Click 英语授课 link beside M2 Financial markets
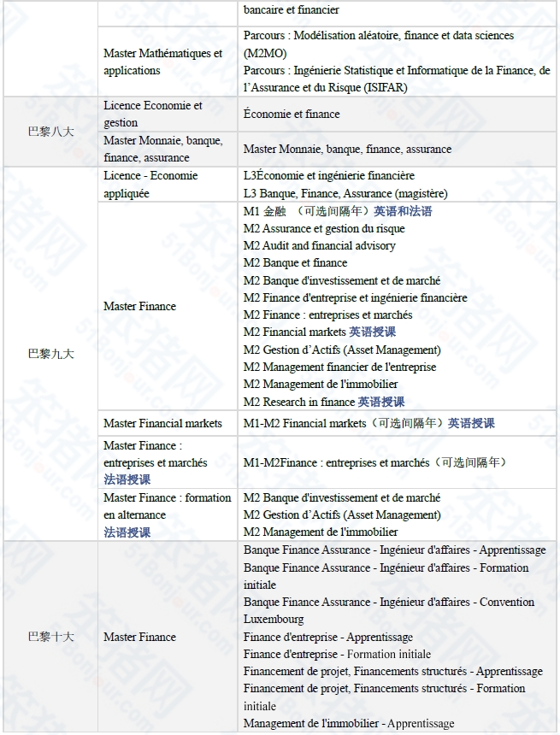 point(373,332)
